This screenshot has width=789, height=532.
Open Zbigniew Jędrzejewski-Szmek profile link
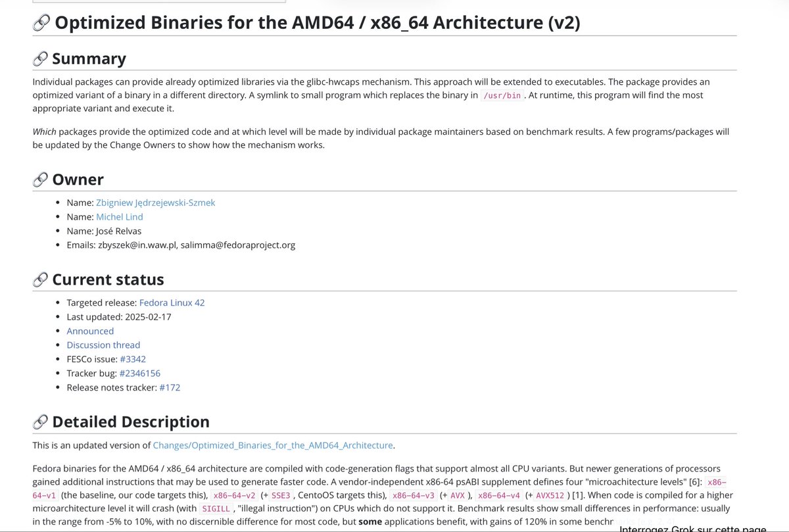point(155,203)
